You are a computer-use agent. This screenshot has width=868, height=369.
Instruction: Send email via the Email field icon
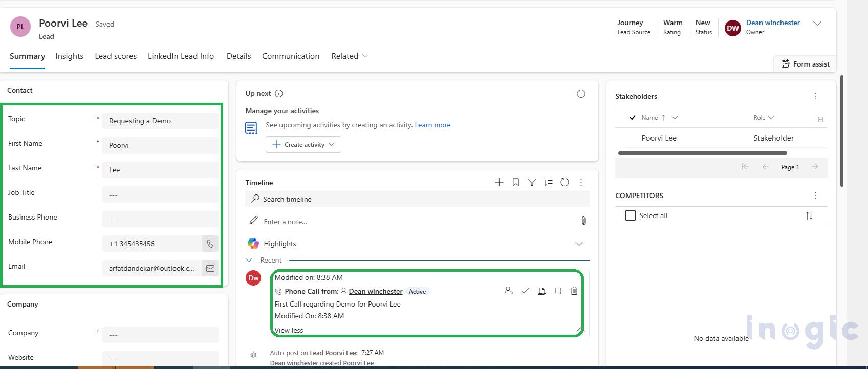[x=210, y=268]
